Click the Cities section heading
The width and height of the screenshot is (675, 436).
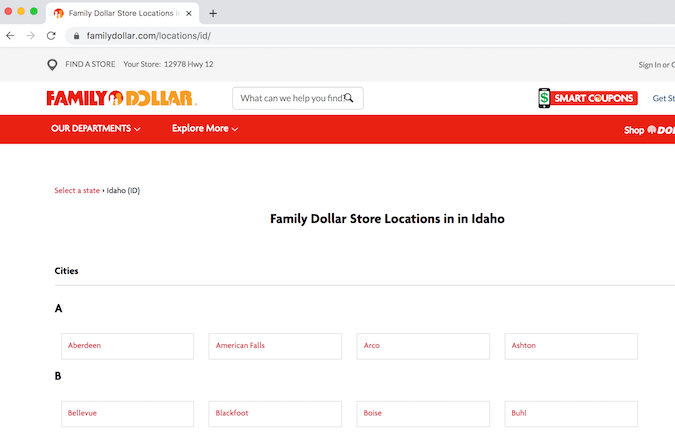click(x=66, y=271)
